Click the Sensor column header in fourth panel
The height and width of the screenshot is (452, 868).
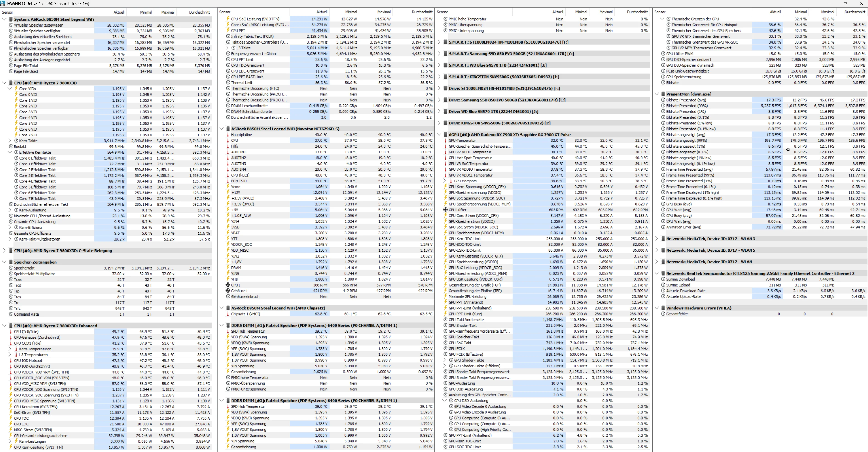coord(660,12)
